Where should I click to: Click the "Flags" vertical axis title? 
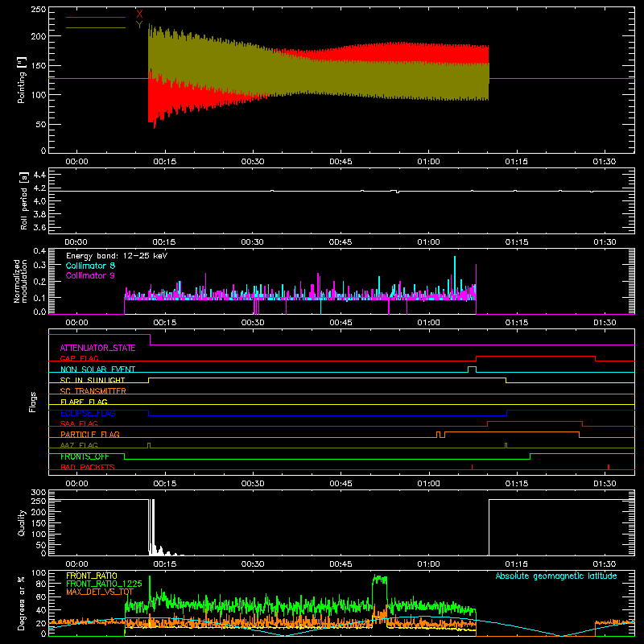click(x=33, y=402)
